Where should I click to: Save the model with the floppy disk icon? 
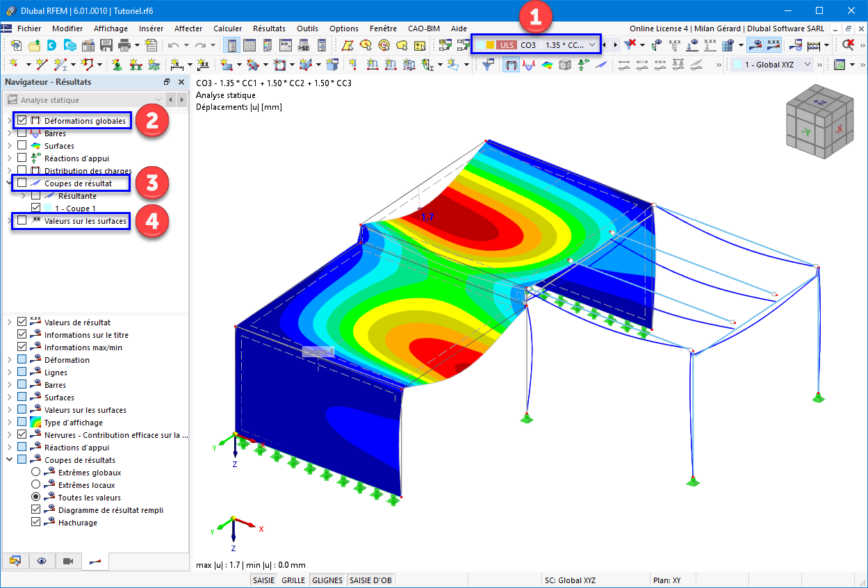(106, 45)
